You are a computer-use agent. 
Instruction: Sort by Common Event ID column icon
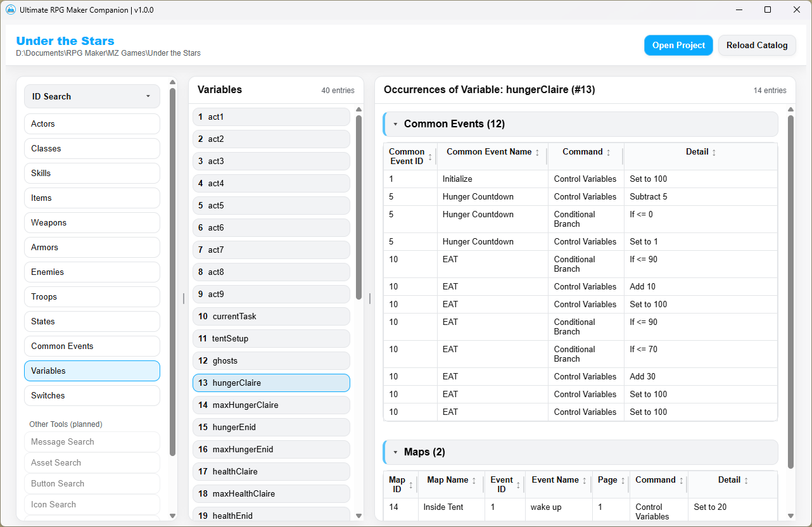[x=431, y=156]
